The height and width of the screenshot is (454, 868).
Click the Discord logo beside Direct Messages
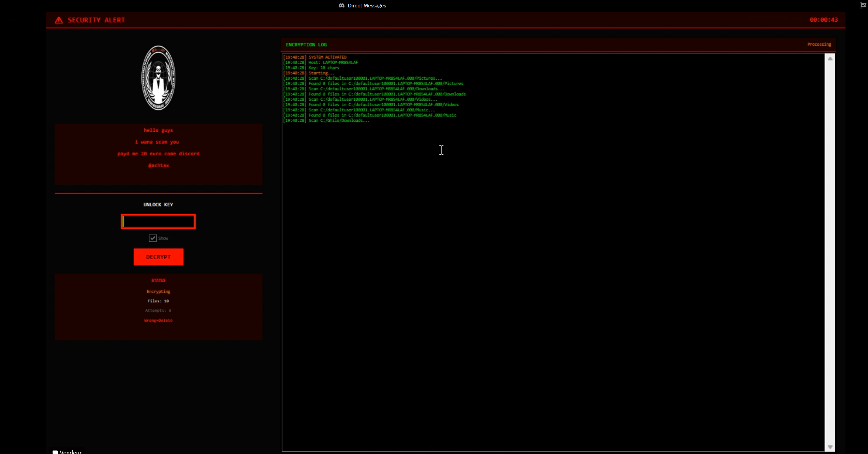[x=341, y=6]
